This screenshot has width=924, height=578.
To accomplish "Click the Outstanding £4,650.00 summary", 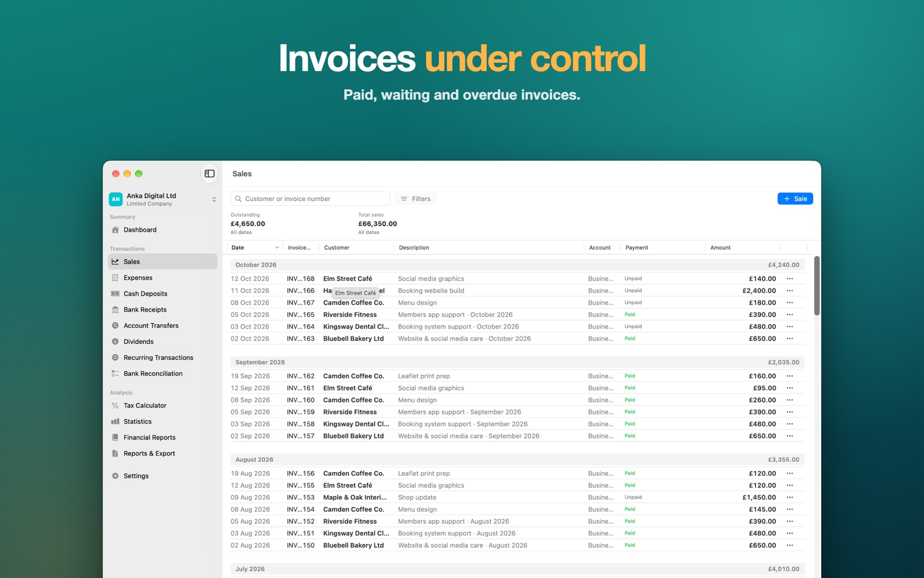I will (248, 224).
